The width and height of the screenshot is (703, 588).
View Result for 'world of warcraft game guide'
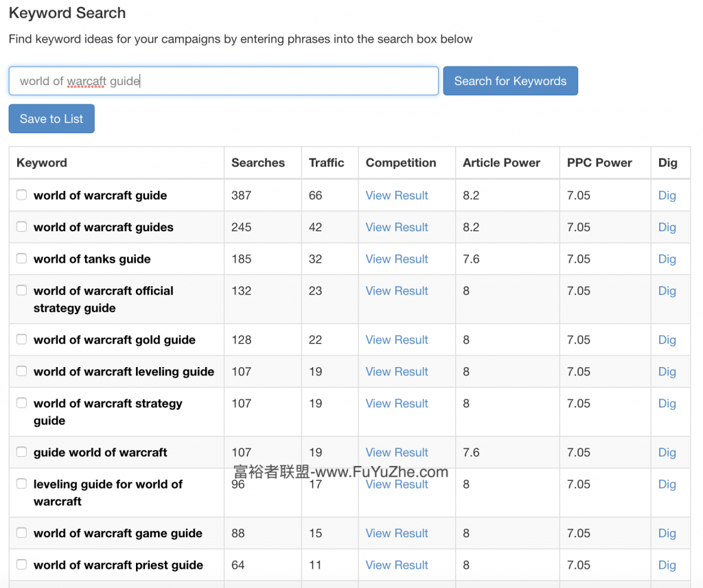[x=397, y=533]
